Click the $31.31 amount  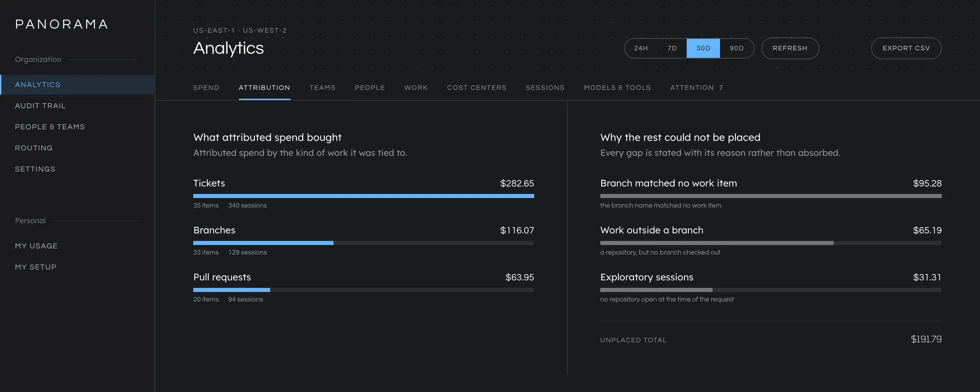[x=927, y=277]
